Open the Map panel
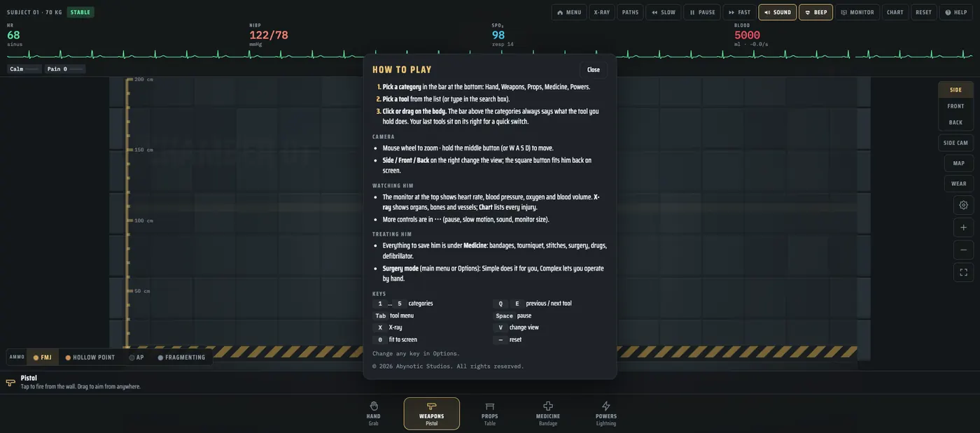980x433 pixels. pyautogui.click(x=958, y=163)
